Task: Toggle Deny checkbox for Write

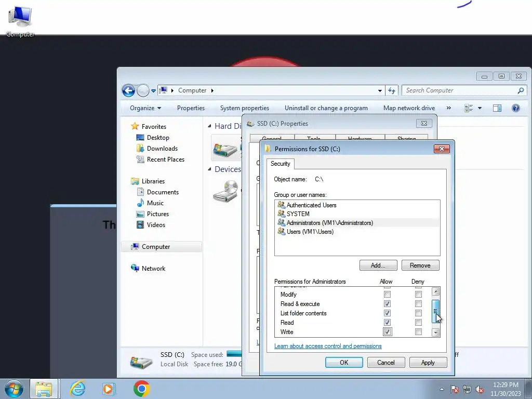Action: click(x=418, y=332)
